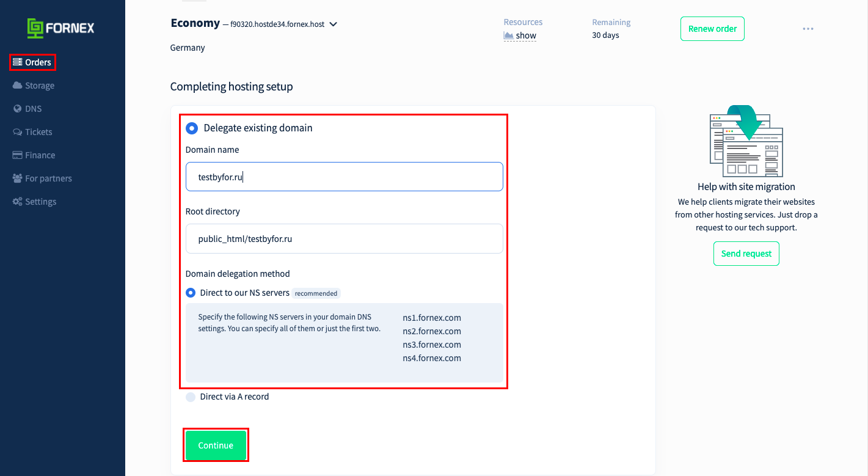The height and width of the screenshot is (476, 868).
Task: Expand the Economy order dropdown chevron
Action: click(x=333, y=24)
